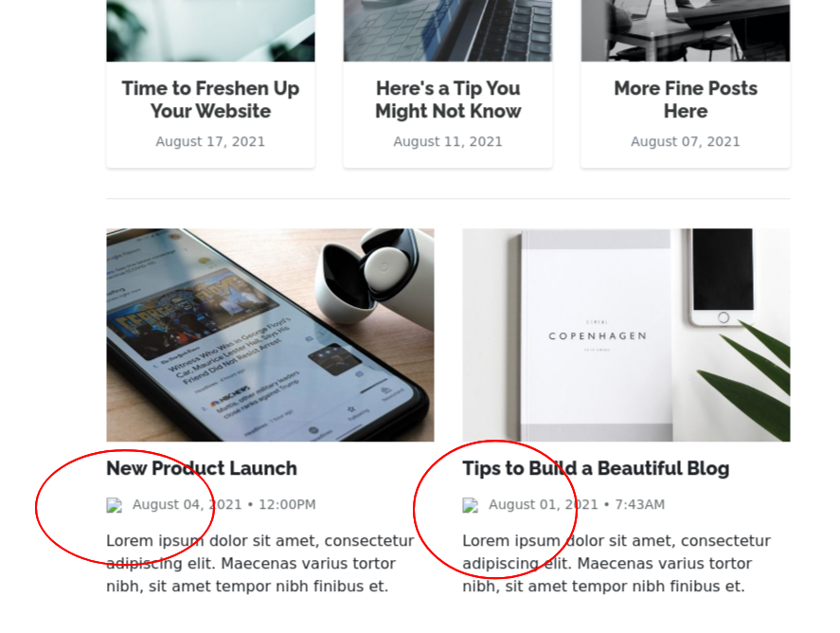
Task: Click broken author avatar beside August 01 date
Action: 471,505
